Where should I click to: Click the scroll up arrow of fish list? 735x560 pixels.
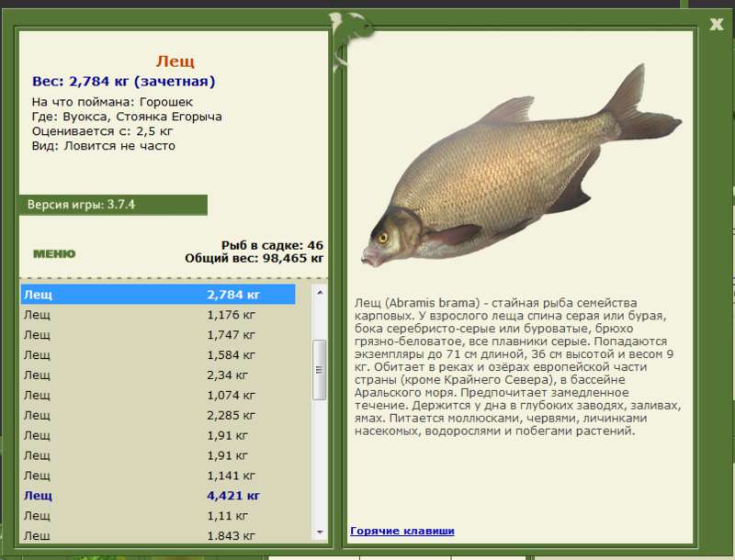pos(320,293)
